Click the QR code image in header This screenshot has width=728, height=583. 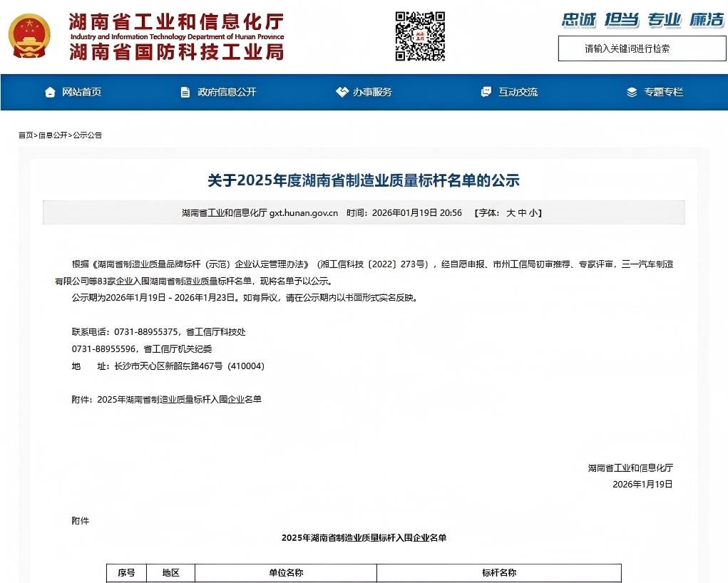click(x=420, y=36)
